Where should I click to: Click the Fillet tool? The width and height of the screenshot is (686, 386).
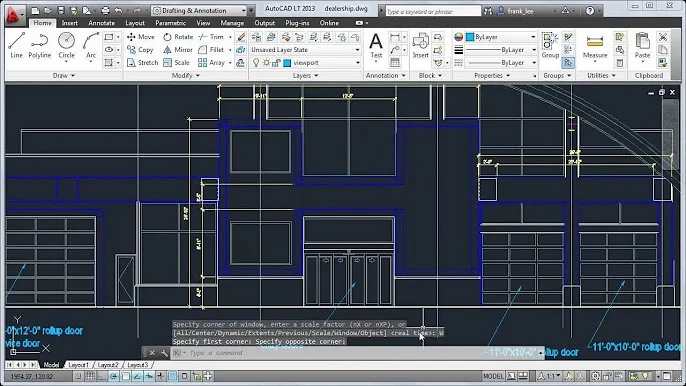[211, 50]
